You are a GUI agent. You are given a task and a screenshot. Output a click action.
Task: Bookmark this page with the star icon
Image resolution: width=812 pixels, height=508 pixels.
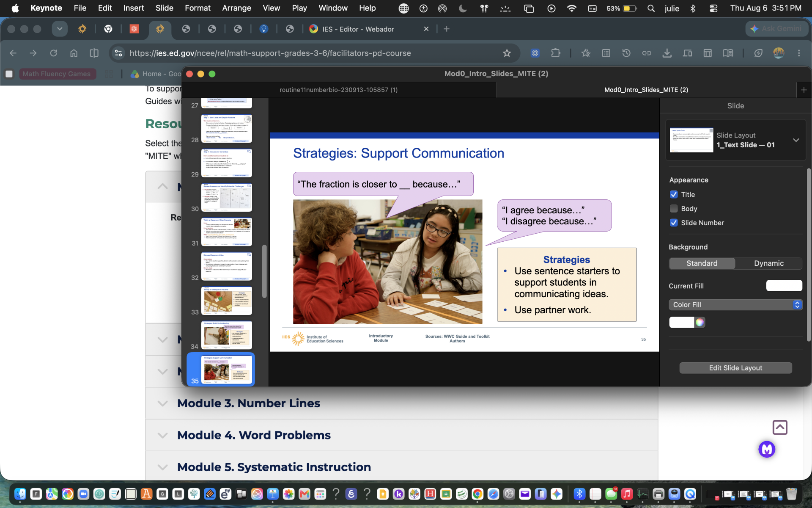(x=507, y=53)
